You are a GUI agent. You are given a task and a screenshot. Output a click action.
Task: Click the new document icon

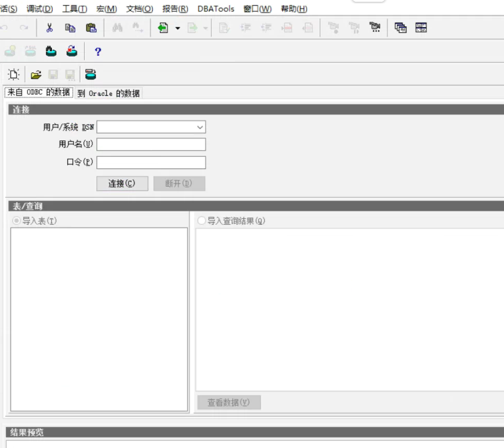coord(13,74)
